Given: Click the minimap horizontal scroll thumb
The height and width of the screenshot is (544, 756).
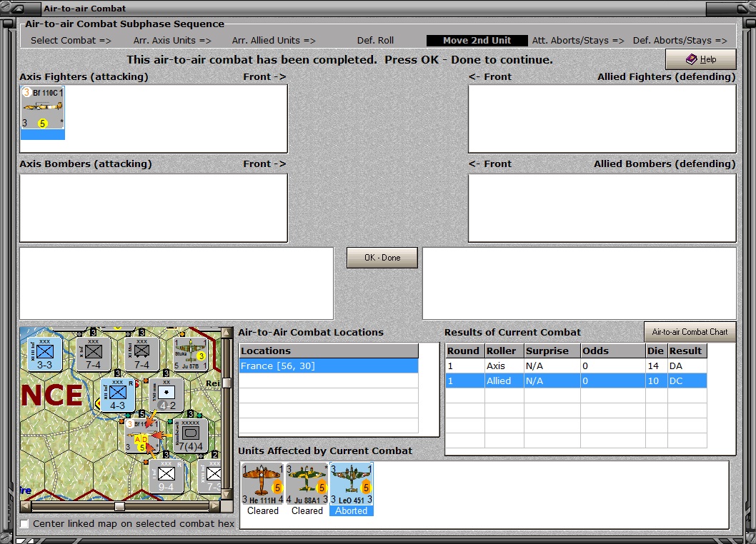Looking at the screenshot, I should click(x=119, y=506).
